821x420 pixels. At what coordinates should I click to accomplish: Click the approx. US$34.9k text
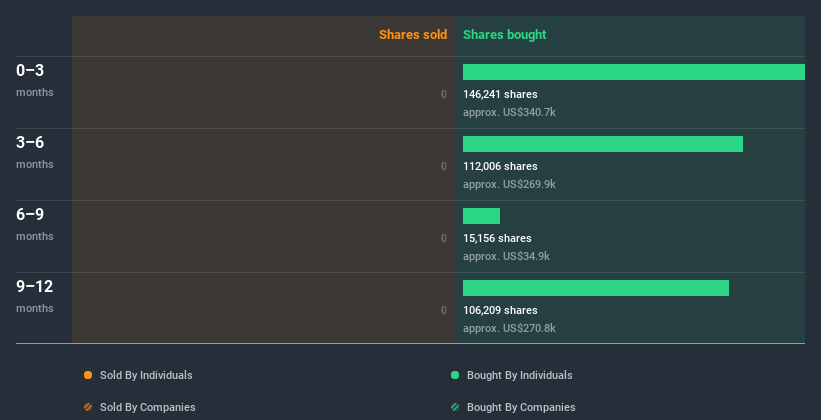[x=506, y=256]
